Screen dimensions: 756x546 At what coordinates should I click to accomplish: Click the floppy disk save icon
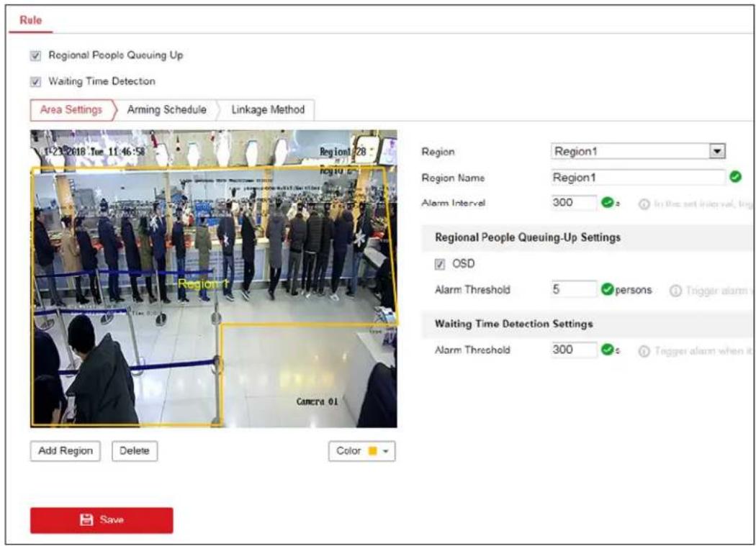86,519
